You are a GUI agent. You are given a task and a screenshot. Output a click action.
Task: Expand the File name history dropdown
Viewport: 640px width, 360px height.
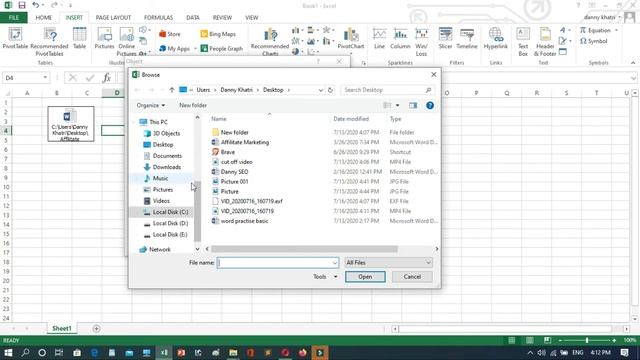click(x=335, y=263)
